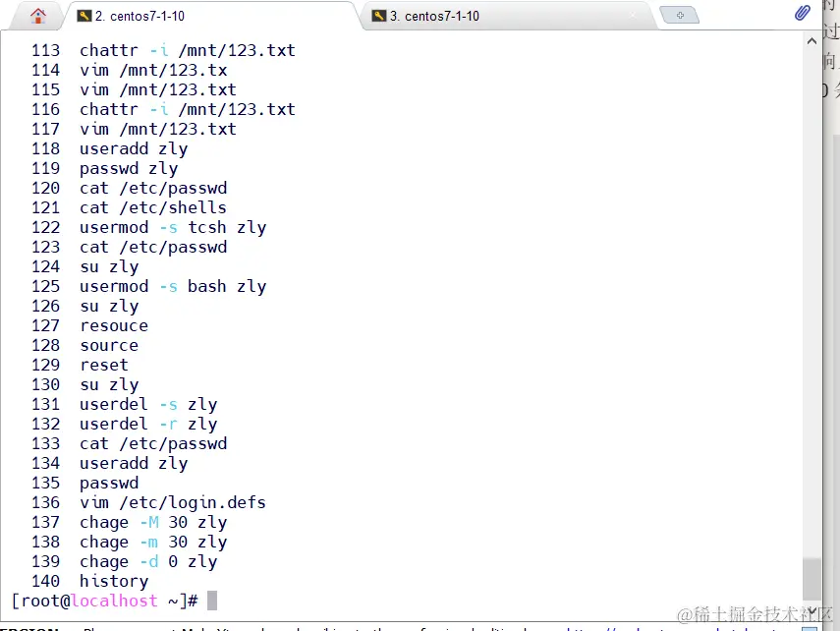The image size is (840, 631).
Task: Click line 123 cat /etc/passwd
Action: coord(129,247)
